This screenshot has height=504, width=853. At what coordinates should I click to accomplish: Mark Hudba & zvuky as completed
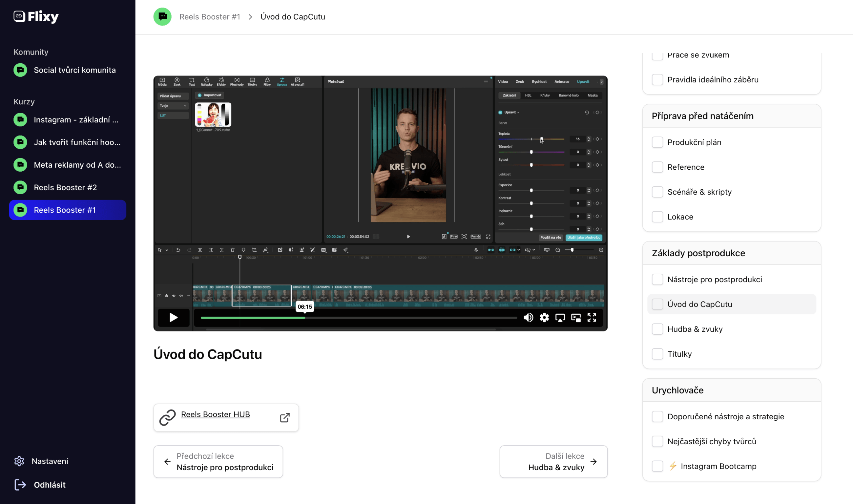657,329
